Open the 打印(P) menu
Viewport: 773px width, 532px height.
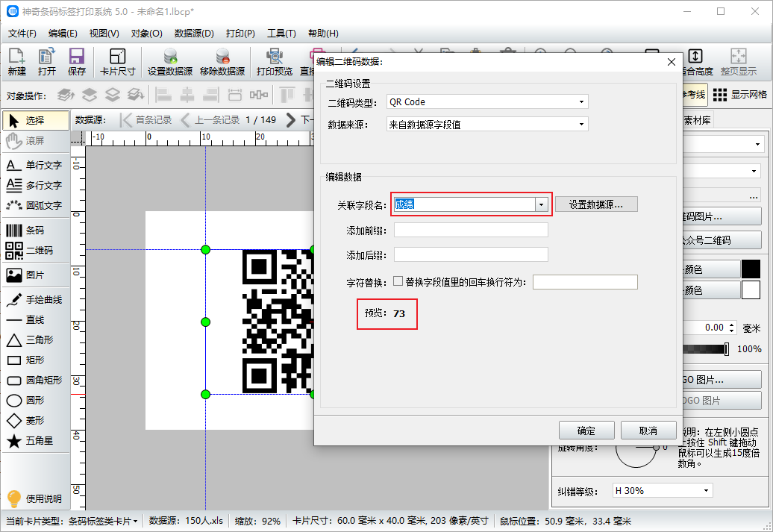tap(240, 34)
